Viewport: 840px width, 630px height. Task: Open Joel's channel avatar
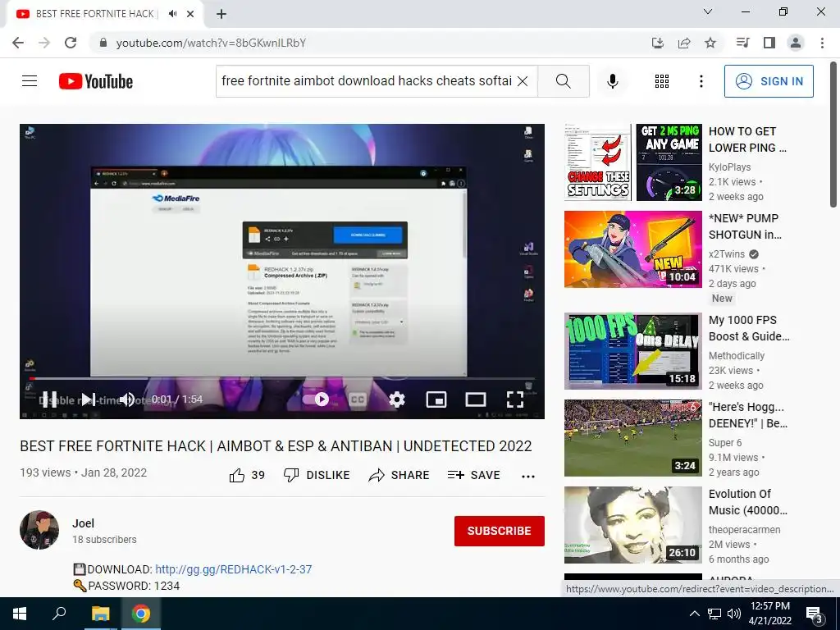pos(39,530)
